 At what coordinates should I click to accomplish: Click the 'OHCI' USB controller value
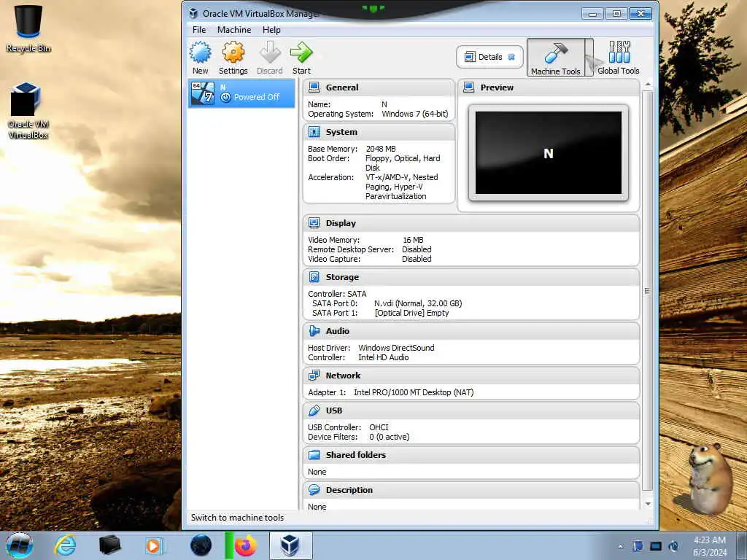point(379,427)
